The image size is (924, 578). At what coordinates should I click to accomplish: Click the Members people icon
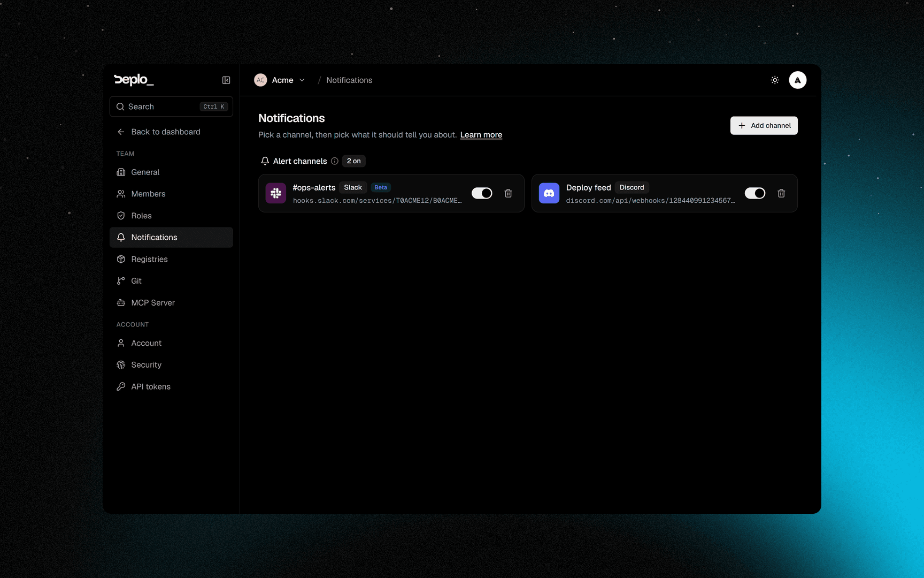tap(121, 194)
